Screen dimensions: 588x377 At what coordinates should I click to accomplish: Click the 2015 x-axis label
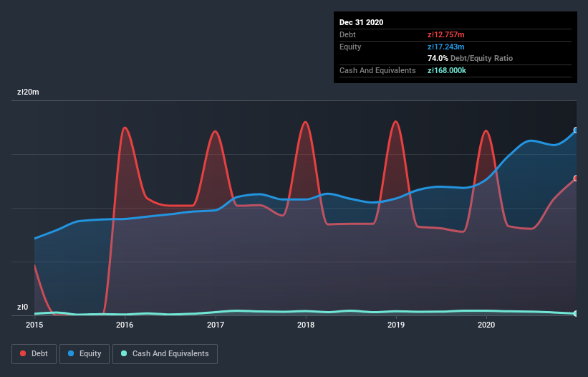(x=34, y=325)
